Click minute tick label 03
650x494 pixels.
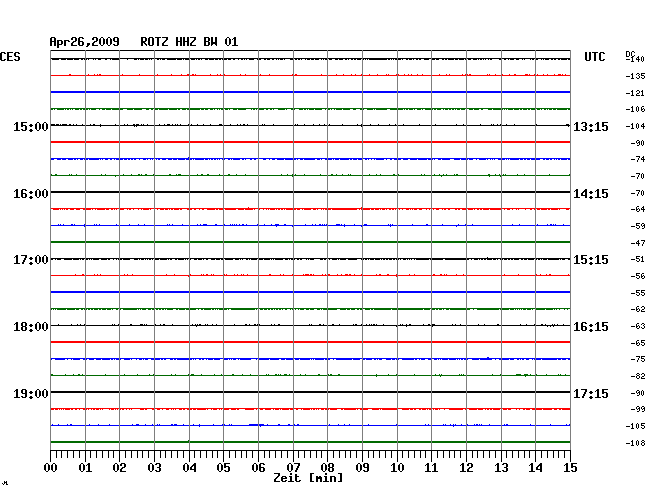[x=155, y=468]
